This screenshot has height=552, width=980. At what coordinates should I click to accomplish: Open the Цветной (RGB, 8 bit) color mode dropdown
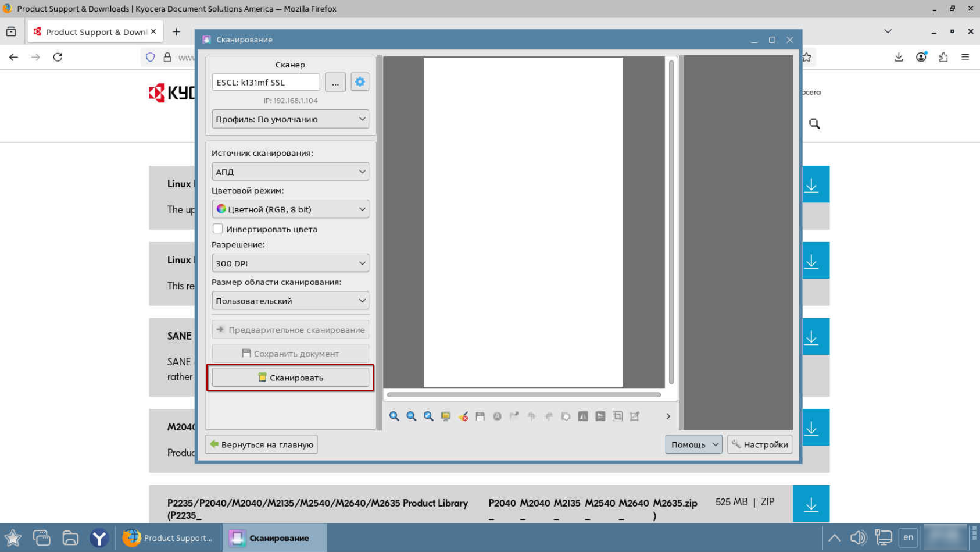(290, 209)
